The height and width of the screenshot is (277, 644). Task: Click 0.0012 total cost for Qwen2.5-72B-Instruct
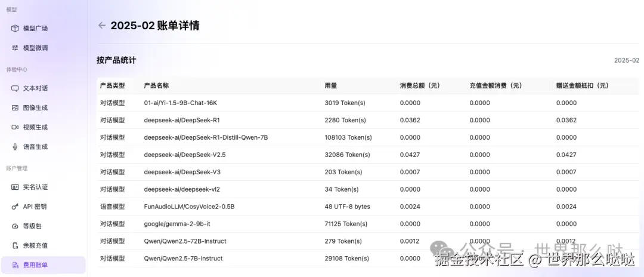pyautogui.click(x=410, y=241)
